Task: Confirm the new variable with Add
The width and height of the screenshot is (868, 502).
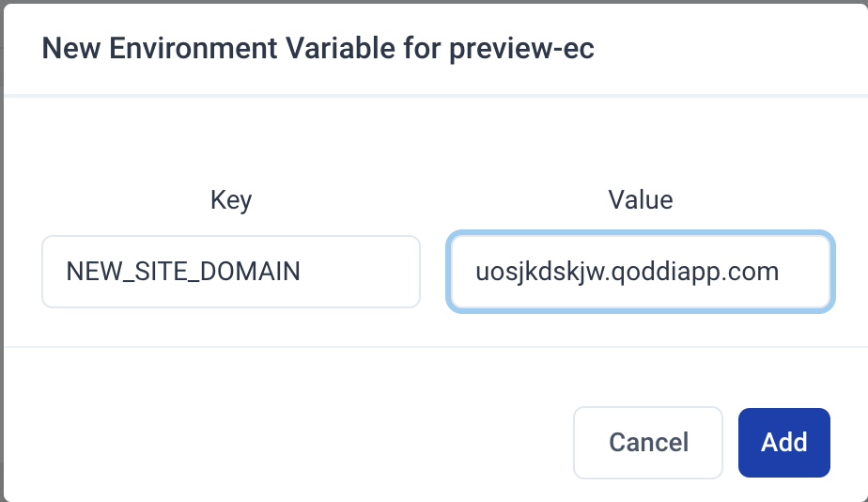Action: (x=784, y=443)
